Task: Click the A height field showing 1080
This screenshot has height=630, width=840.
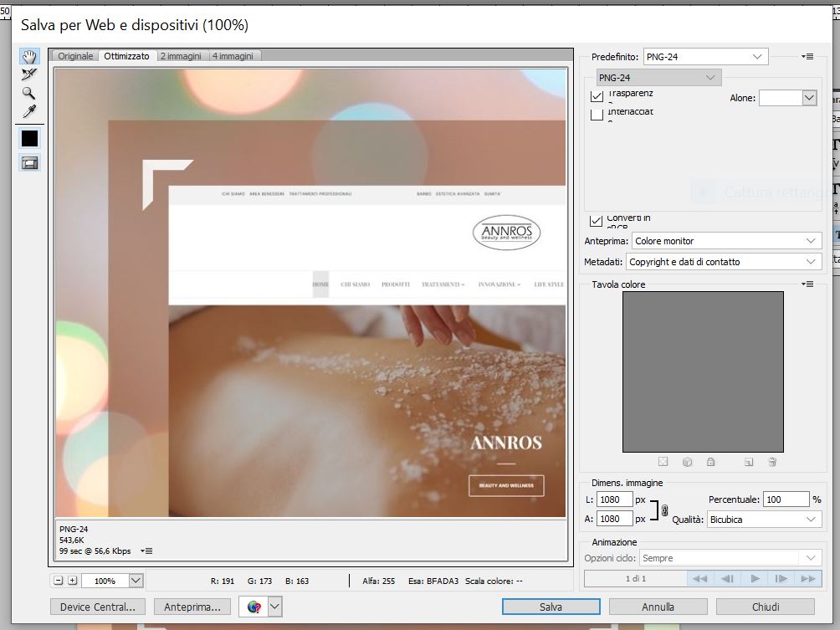Action: pyautogui.click(x=614, y=519)
